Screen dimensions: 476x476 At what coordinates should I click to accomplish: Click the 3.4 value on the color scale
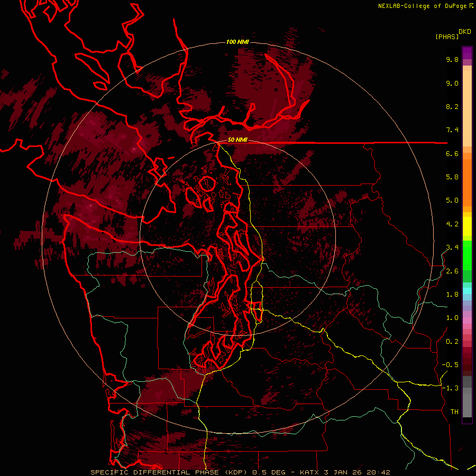(x=452, y=247)
